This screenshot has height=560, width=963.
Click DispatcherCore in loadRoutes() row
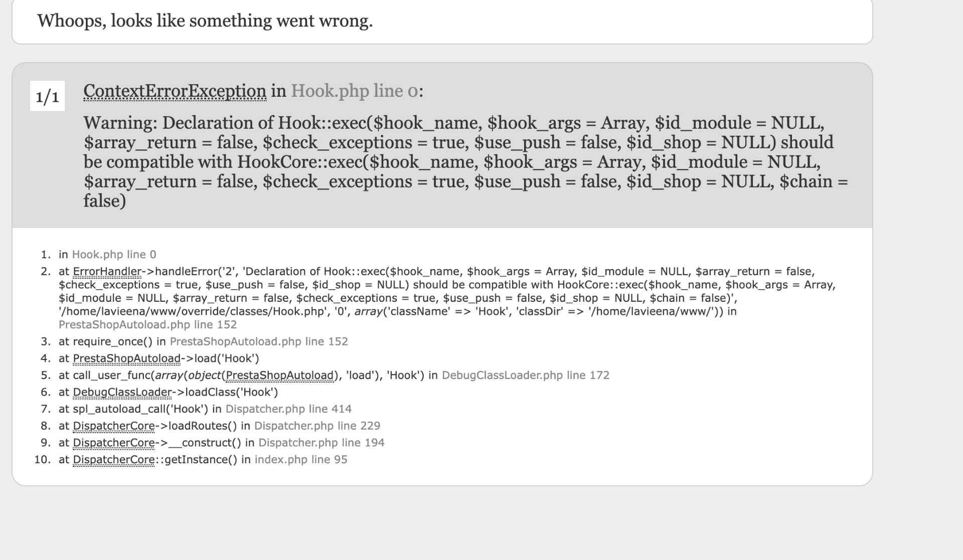pyautogui.click(x=114, y=426)
